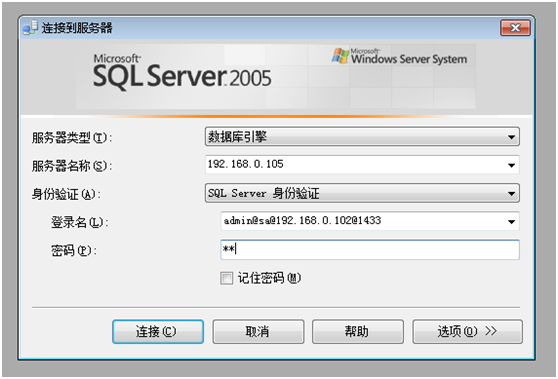The height and width of the screenshot is (379, 558).
Task: Focus the 密码 password field
Action: pos(370,249)
